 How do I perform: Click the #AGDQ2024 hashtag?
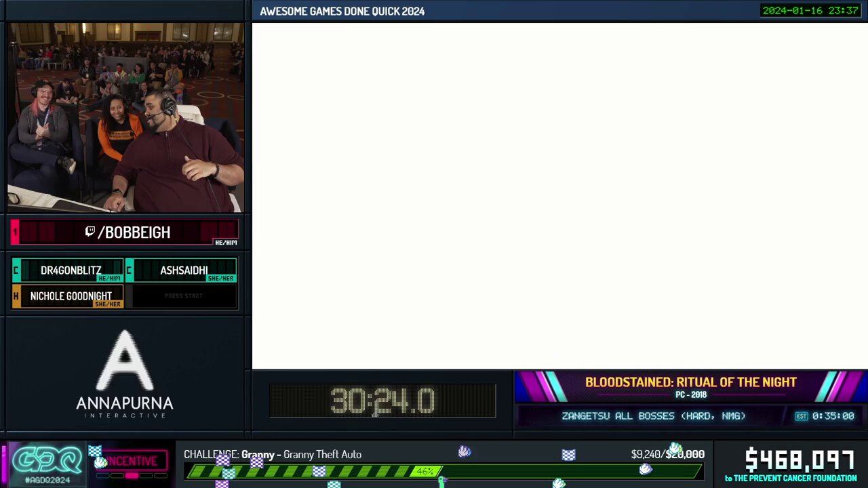click(47, 480)
